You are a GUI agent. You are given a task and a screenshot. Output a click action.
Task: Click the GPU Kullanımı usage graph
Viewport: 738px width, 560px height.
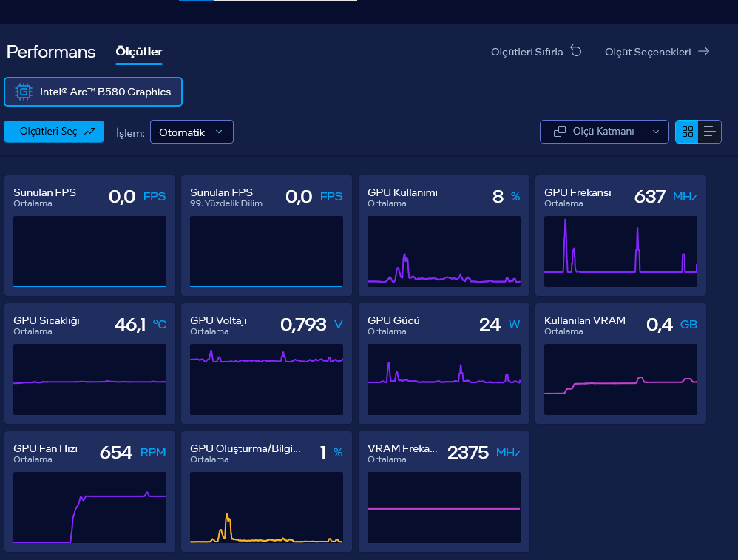(x=444, y=252)
